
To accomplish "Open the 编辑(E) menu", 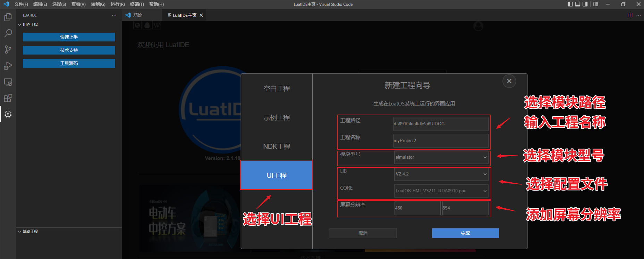I will click(40, 4).
